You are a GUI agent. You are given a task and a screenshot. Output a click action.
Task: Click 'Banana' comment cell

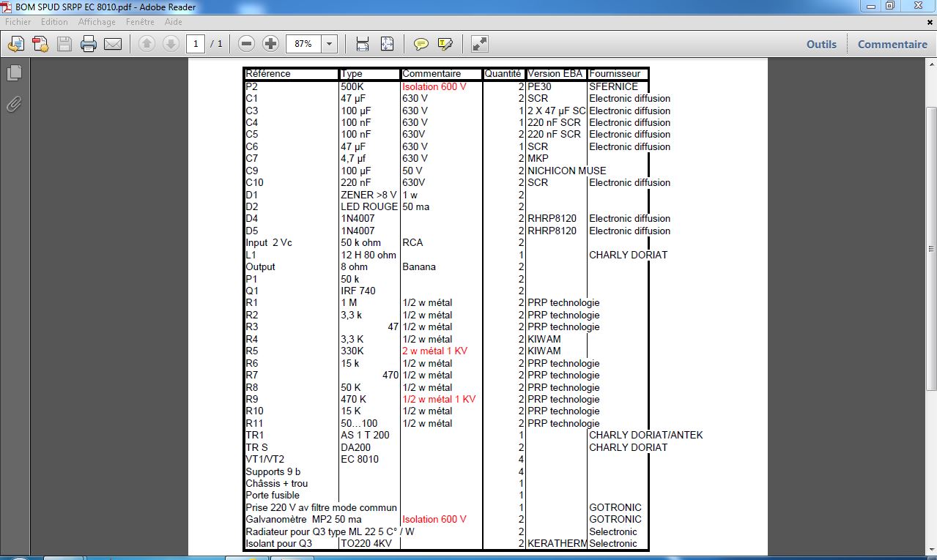tap(419, 266)
